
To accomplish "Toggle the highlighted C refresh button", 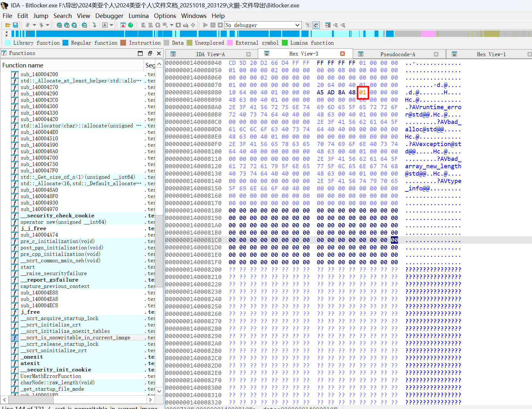I will point(316,25).
